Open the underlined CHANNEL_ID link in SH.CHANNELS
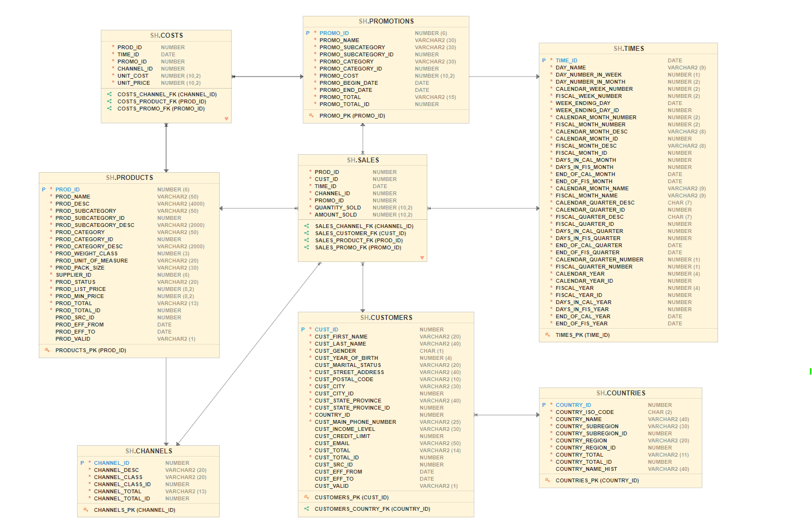The height and width of the screenshot is (531, 812). (111, 463)
